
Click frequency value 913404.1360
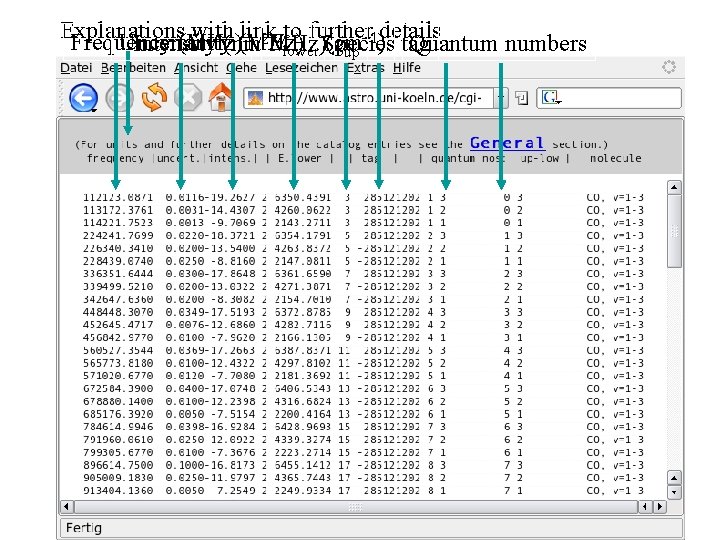coord(118,491)
